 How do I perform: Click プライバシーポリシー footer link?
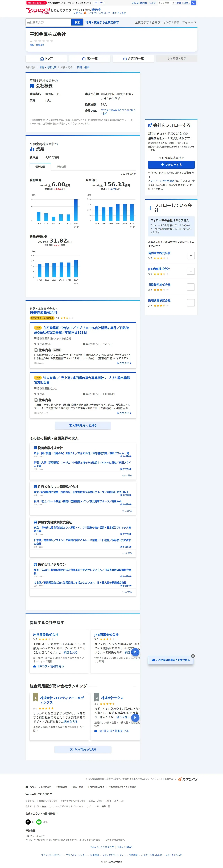click(x=51, y=855)
